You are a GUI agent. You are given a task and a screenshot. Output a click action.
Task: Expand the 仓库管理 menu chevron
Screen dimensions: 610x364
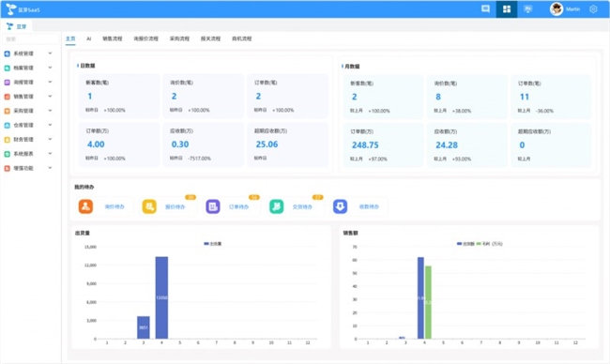click(x=50, y=125)
